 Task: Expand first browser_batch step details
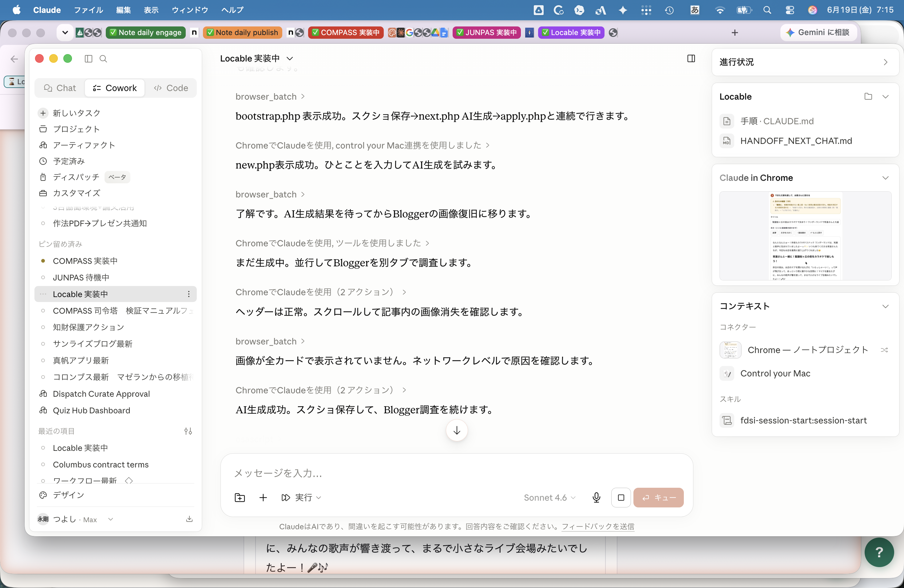[270, 97]
